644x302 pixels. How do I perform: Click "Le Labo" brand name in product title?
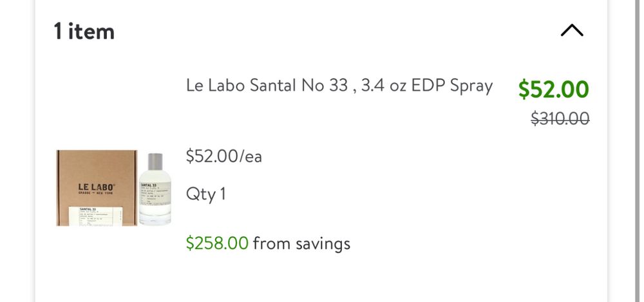pyautogui.click(x=213, y=86)
